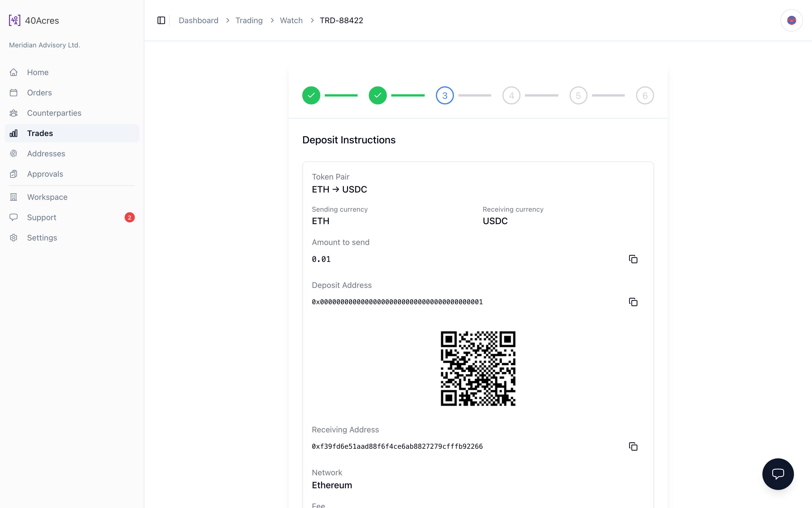Open Workspace section
The image size is (812, 508).
(72, 197)
